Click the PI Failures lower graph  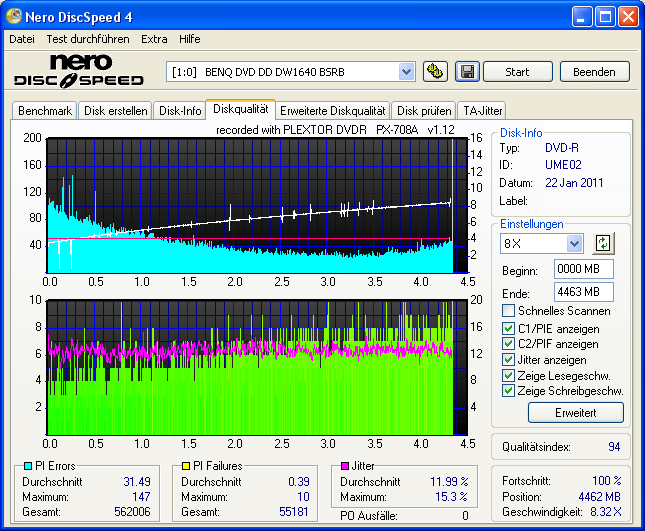tap(258, 367)
